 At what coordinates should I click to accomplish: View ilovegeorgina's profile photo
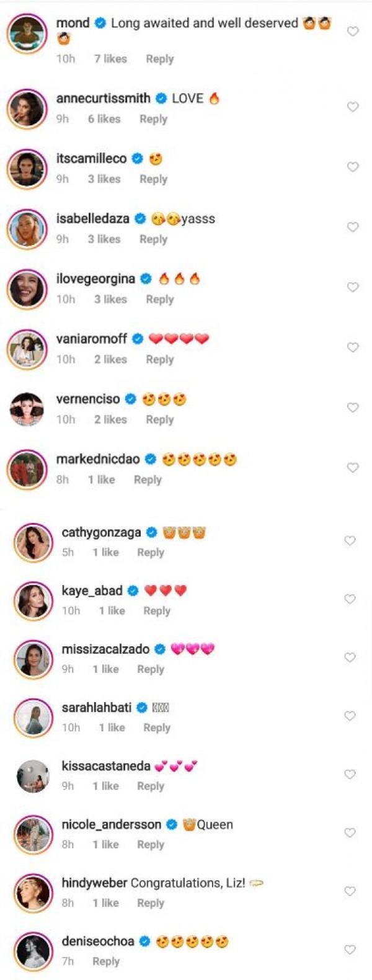tap(27, 289)
